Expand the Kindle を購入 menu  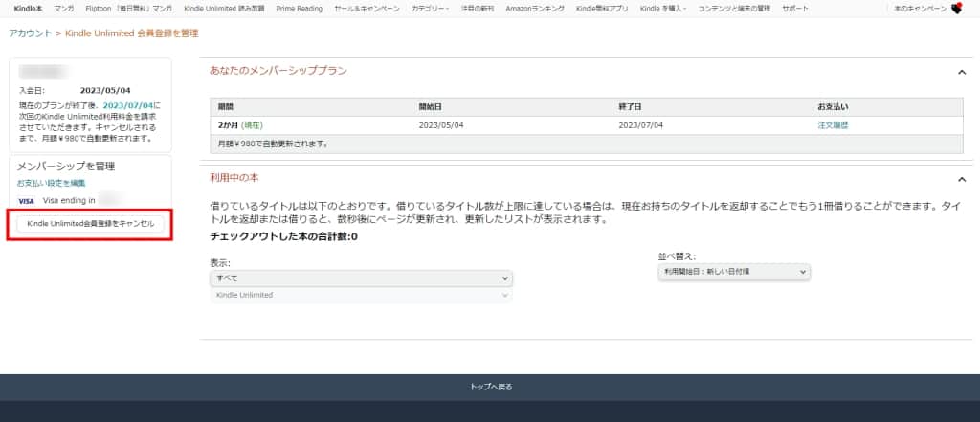tap(663, 9)
